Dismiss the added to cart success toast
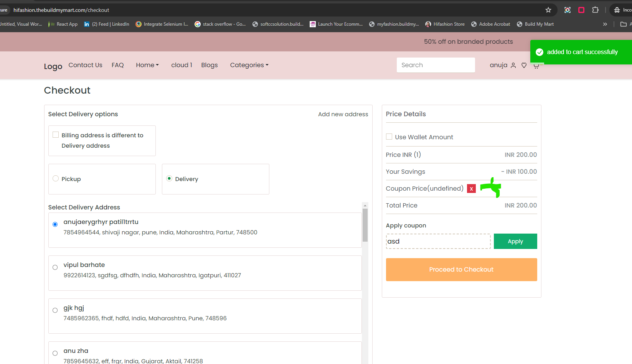 [x=581, y=52]
